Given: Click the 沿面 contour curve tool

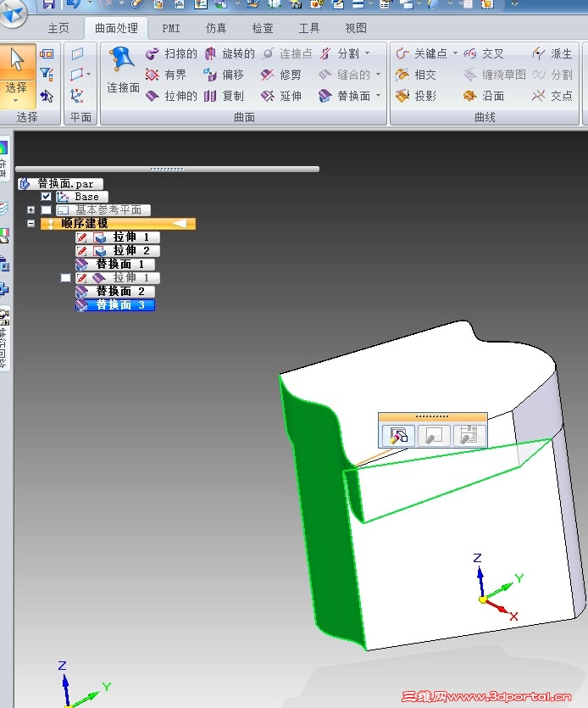Looking at the screenshot, I should [483, 96].
